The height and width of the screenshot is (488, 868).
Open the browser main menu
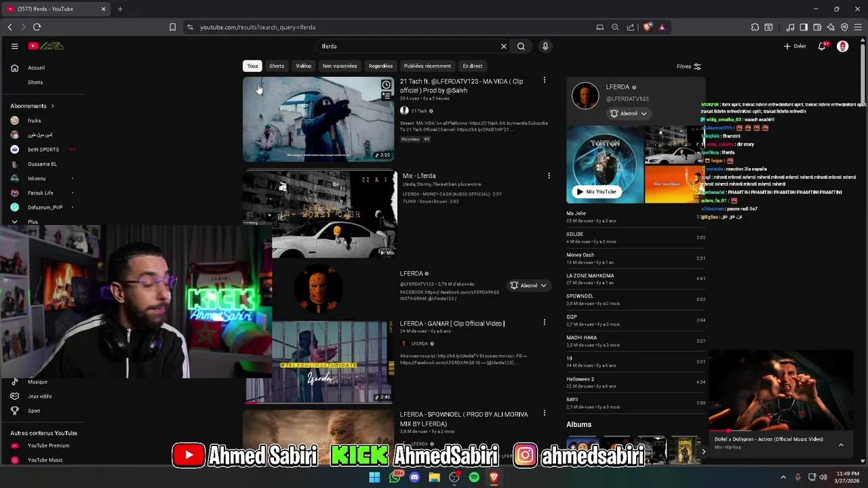[858, 27]
